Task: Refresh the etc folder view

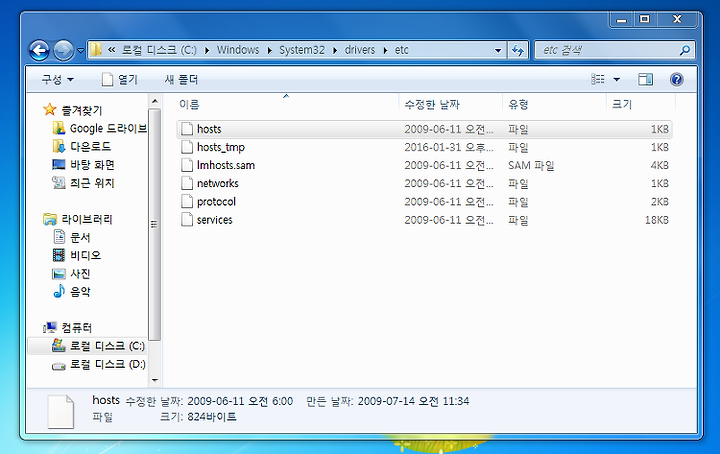Action: tap(518, 50)
